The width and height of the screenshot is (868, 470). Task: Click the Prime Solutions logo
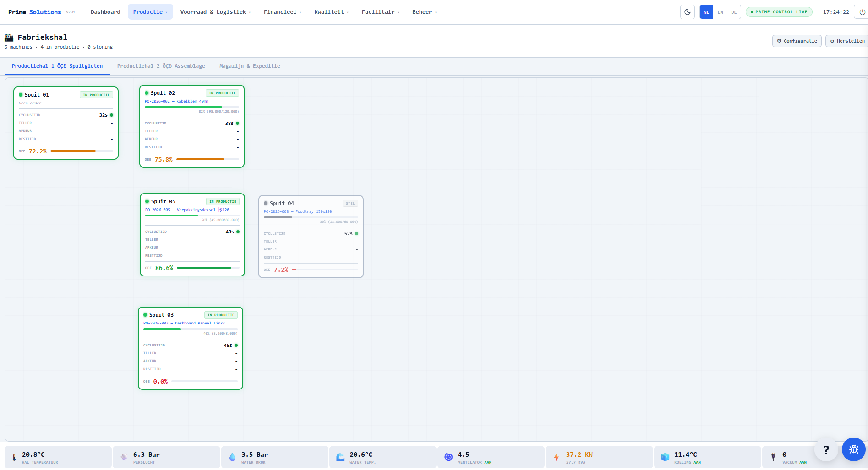pos(35,12)
